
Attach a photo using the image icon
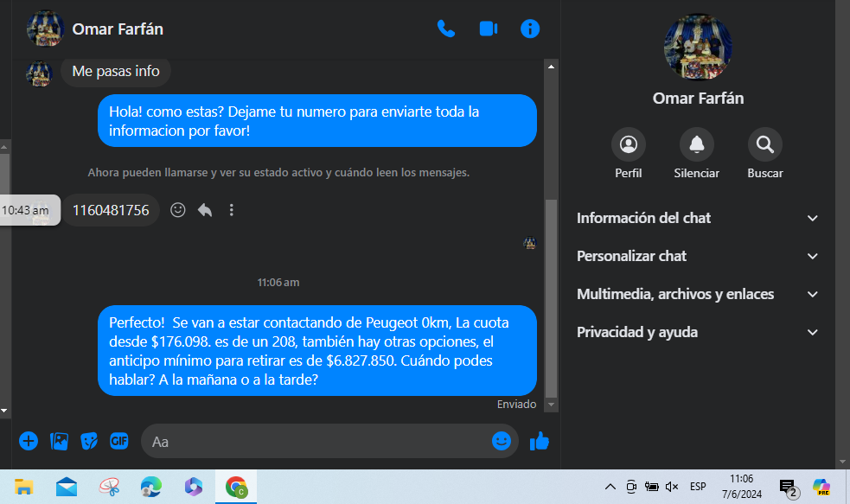59,441
